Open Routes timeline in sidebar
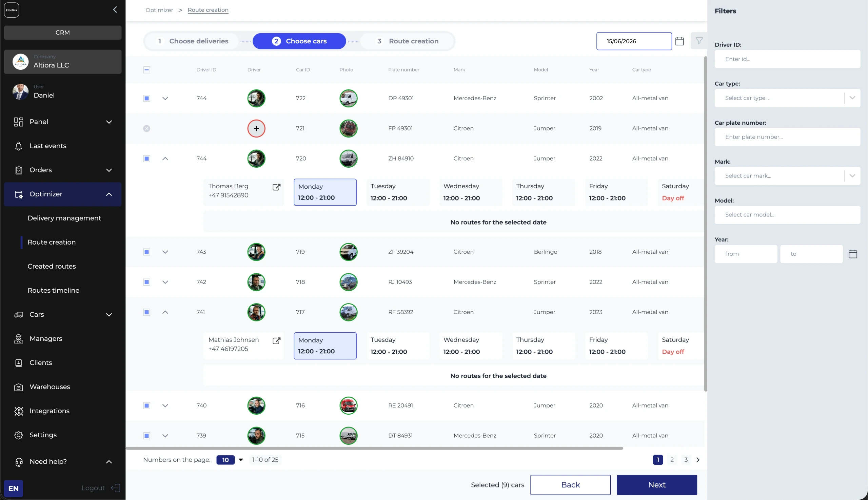This screenshot has height=500, width=868. coord(53,290)
